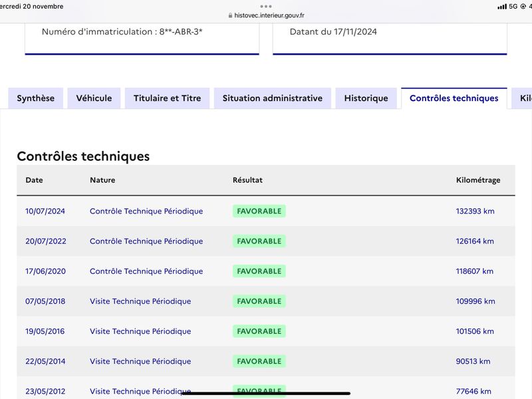Tap the Safari three-dots multitasking menu
The height and width of the screenshot is (399, 532).
(266, 7)
